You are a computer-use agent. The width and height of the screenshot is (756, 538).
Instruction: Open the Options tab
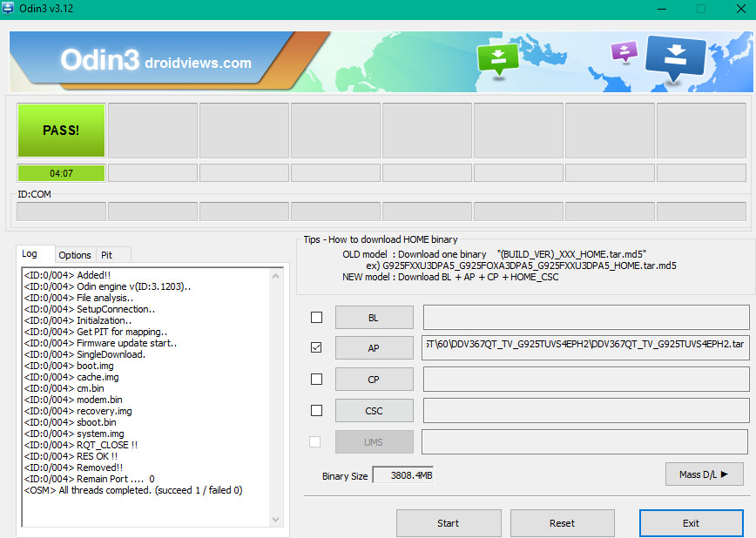tap(75, 255)
